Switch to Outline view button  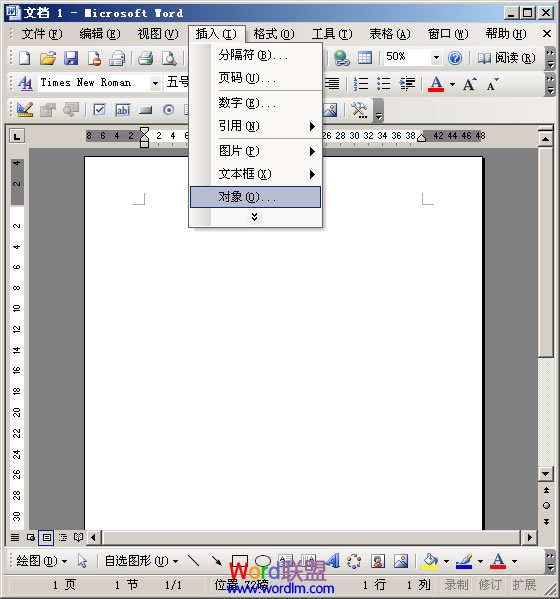click(63, 538)
